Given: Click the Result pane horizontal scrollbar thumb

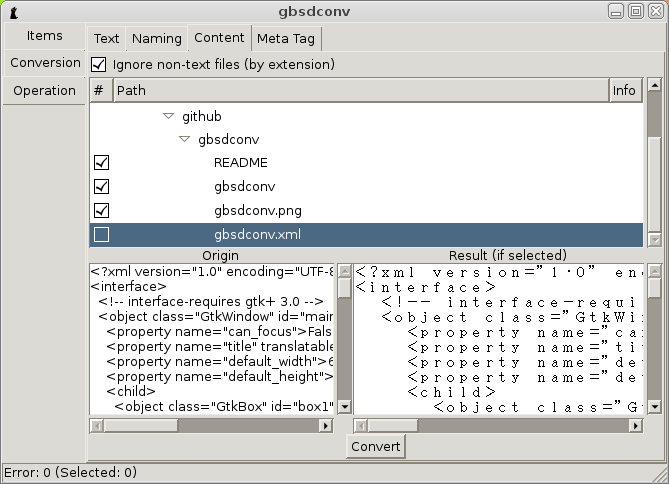Looking at the screenshot, I should (393, 426).
